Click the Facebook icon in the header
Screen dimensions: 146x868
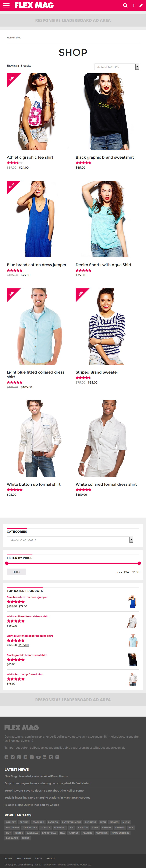click(x=133, y=5)
